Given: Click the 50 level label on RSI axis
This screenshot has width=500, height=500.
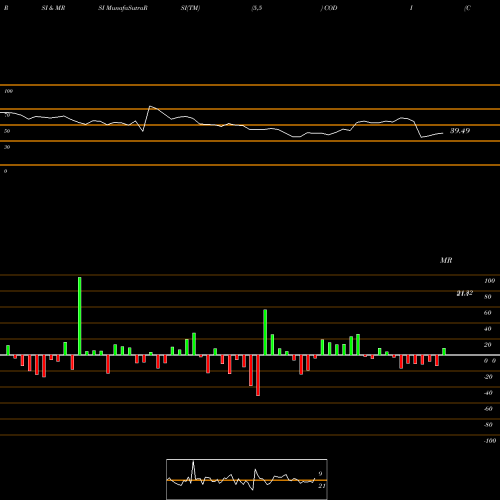Looking at the screenshot, I should point(7,131).
